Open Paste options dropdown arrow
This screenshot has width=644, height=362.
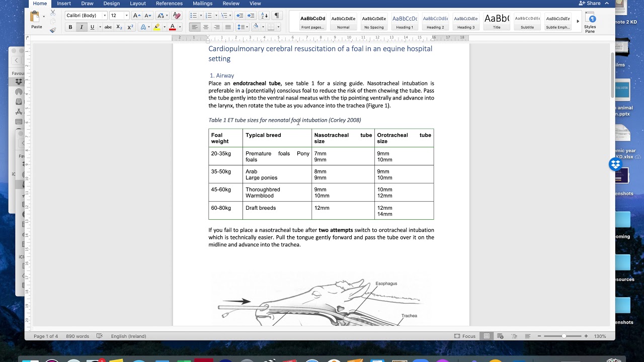tap(44, 17)
